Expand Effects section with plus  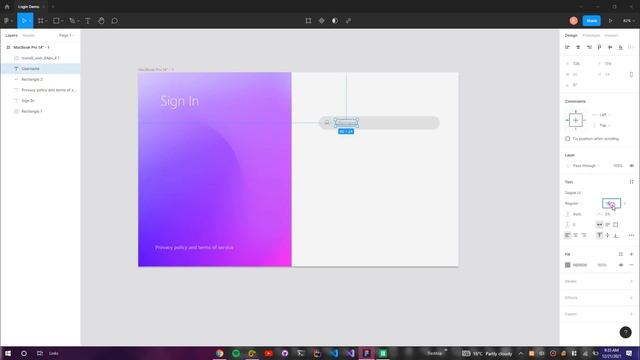click(631, 298)
